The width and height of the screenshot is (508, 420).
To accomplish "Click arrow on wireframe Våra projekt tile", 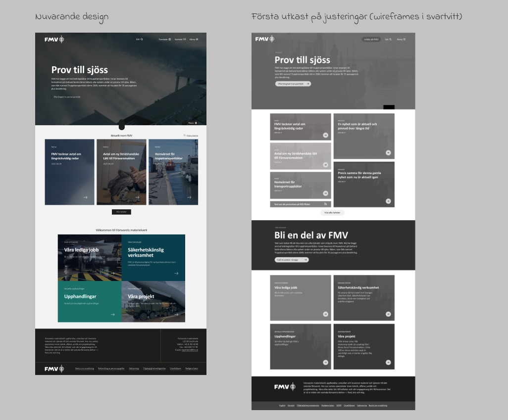I will [x=388, y=363].
